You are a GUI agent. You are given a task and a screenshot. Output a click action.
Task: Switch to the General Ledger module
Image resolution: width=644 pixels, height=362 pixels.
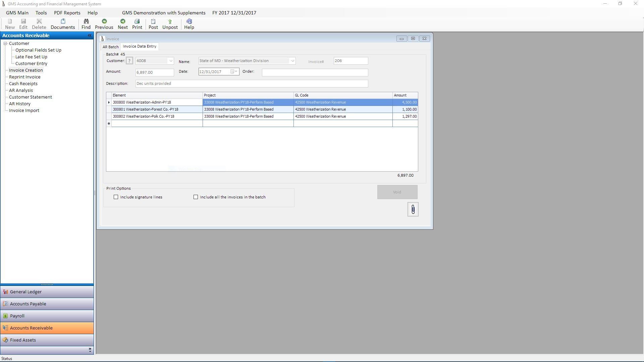(26, 292)
